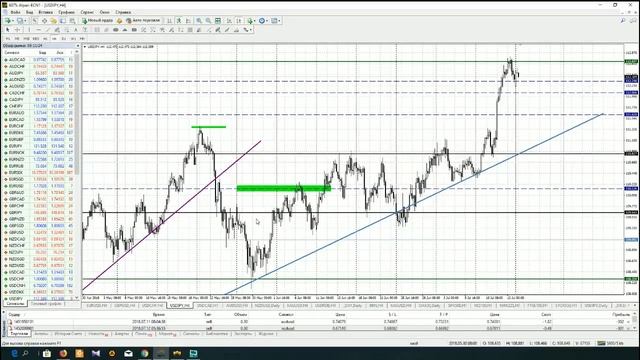Expand the Templates dropdown arrow
The image size is (640, 360).
[280, 20]
